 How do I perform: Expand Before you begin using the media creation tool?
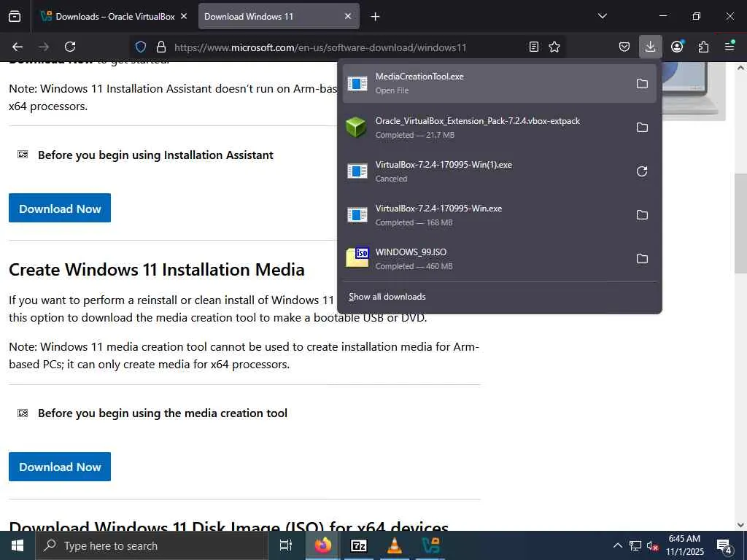tap(163, 413)
